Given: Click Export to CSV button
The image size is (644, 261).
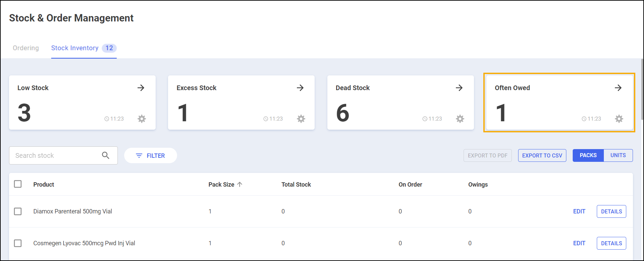Looking at the screenshot, I should (x=542, y=155).
